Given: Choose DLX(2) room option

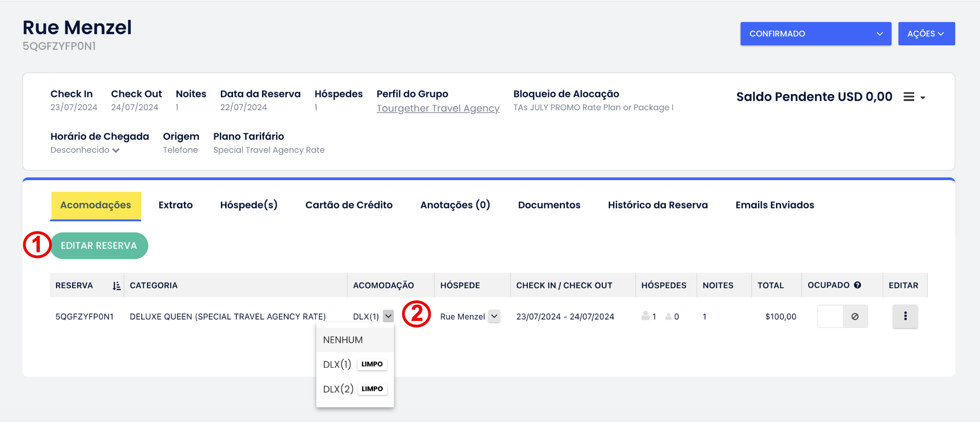Looking at the screenshot, I should click(x=338, y=389).
